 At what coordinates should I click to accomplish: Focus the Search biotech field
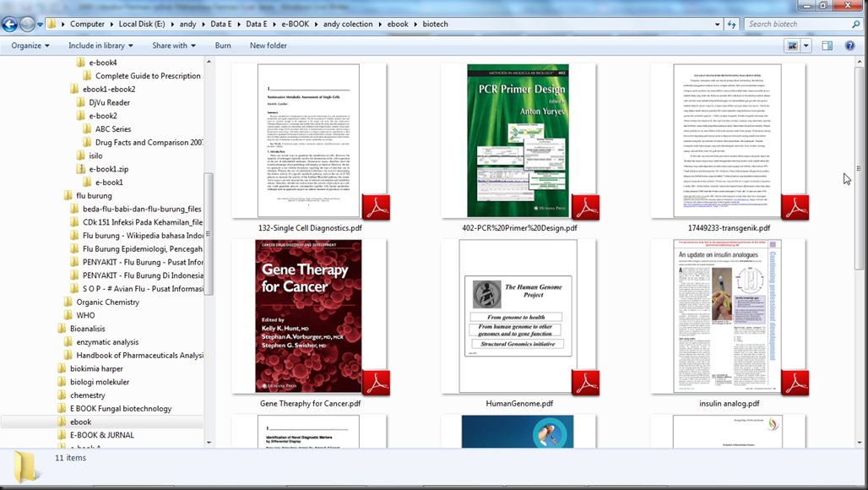point(797,24)
